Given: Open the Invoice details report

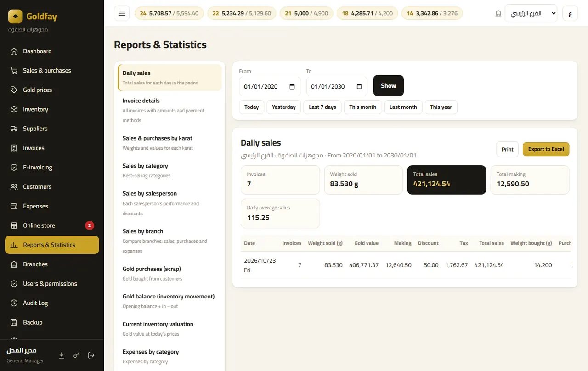Looking at the screenshot, I should [x=170, y=110].
